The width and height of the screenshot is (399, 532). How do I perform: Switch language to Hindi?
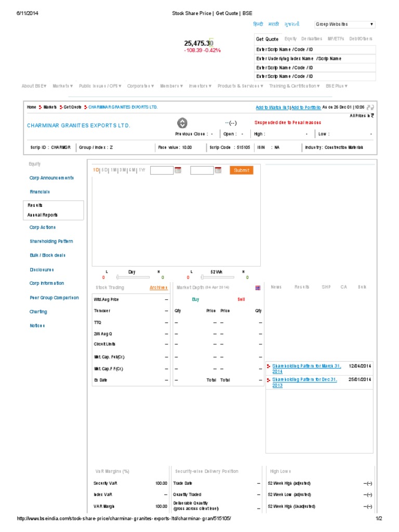[258, 24]
